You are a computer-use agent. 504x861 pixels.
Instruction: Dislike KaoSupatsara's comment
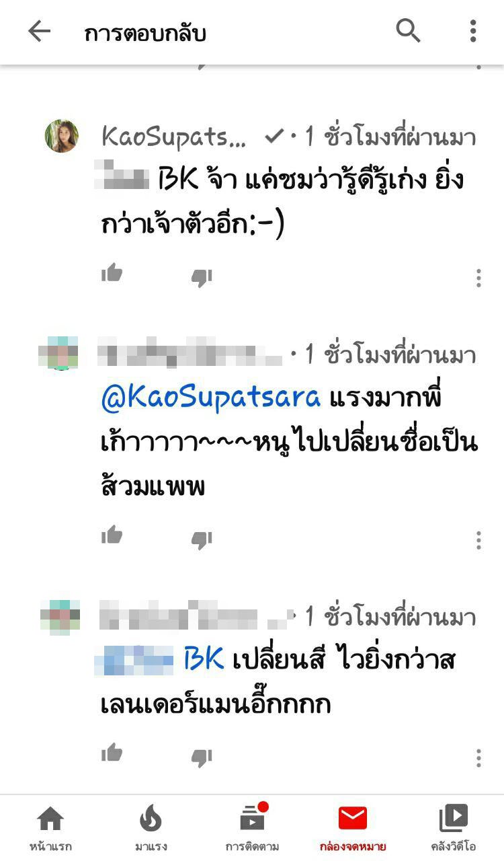(202, 277)
